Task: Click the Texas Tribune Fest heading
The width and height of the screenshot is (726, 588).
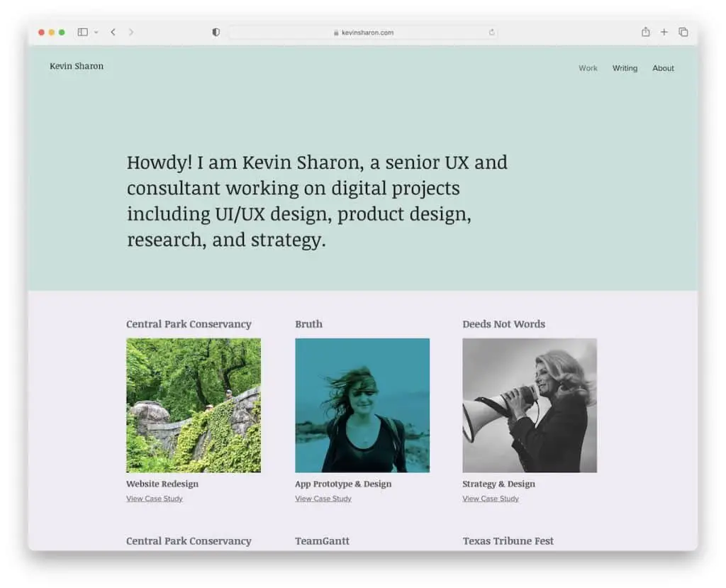Action: [508, 540]
